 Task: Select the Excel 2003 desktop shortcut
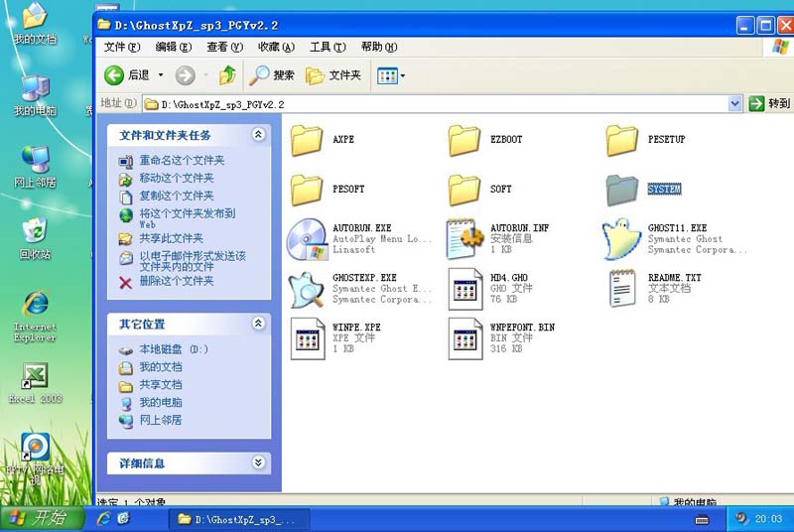pos(35,383)
